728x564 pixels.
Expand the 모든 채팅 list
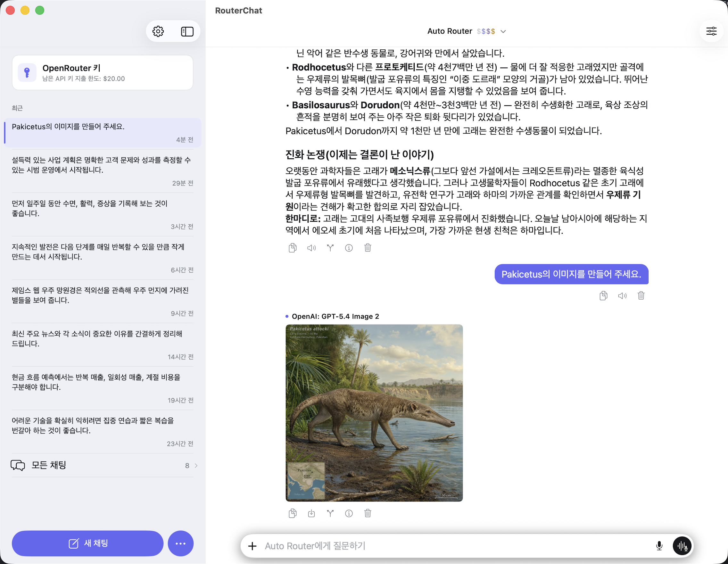pos(103,465)
